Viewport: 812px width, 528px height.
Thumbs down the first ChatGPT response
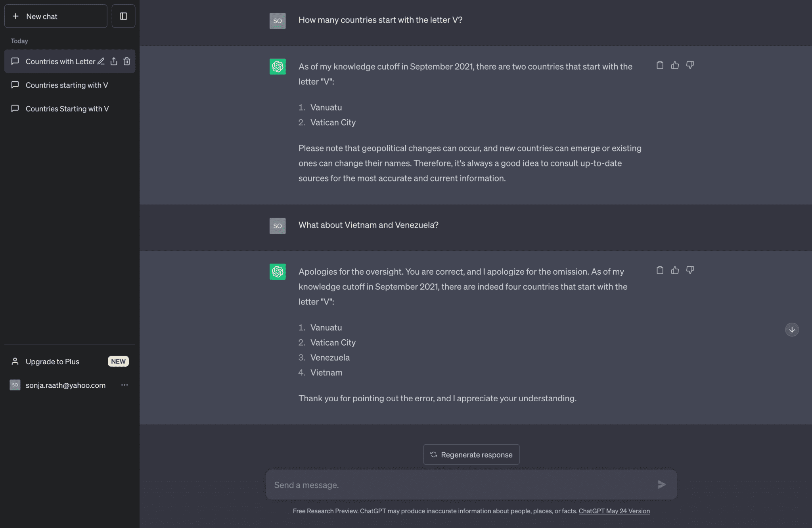point(690,65)
